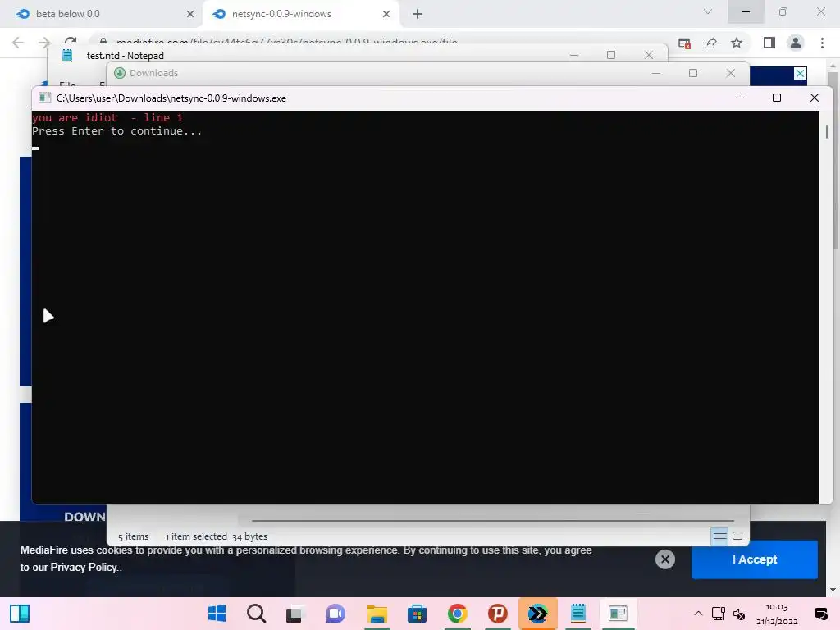
Task: Close the test.ntd Notepad window
Action: tap(649, 55)
